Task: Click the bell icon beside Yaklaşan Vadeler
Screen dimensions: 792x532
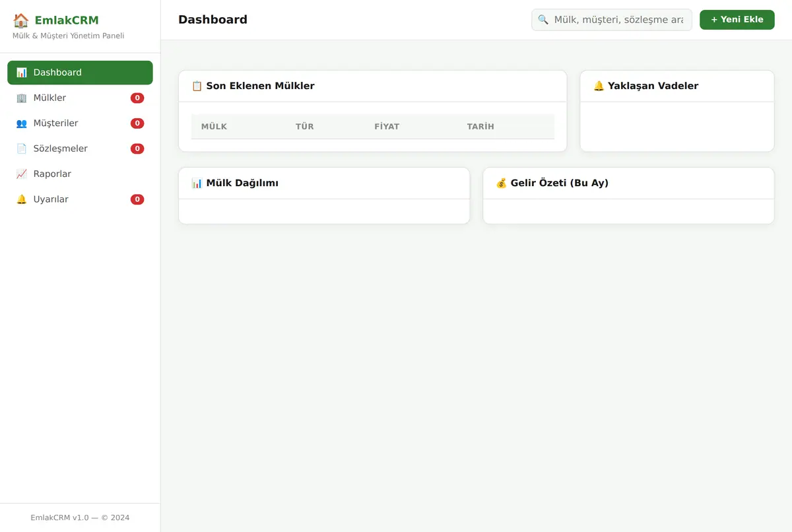Action: (599, 86)
